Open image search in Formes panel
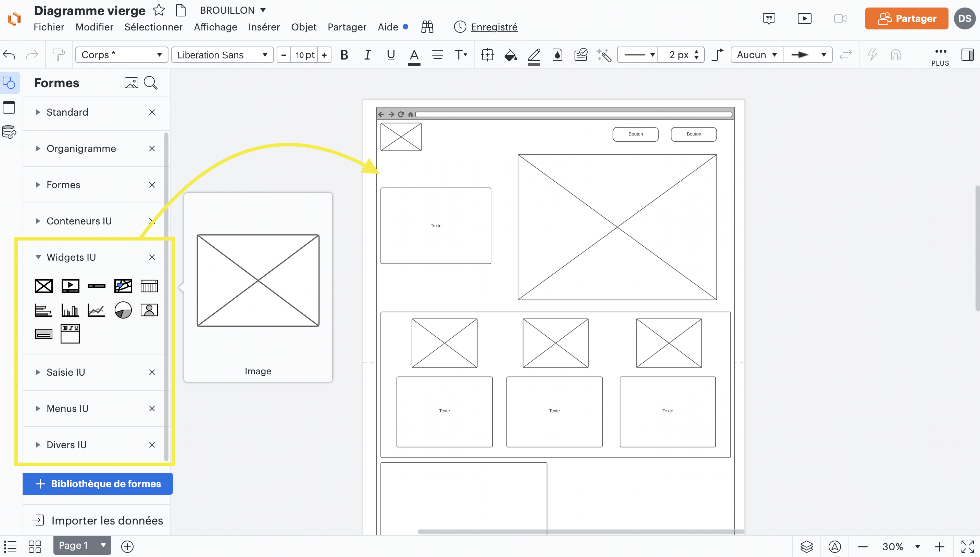The width and height of the screenshot is (980, 557). (131, 83)
